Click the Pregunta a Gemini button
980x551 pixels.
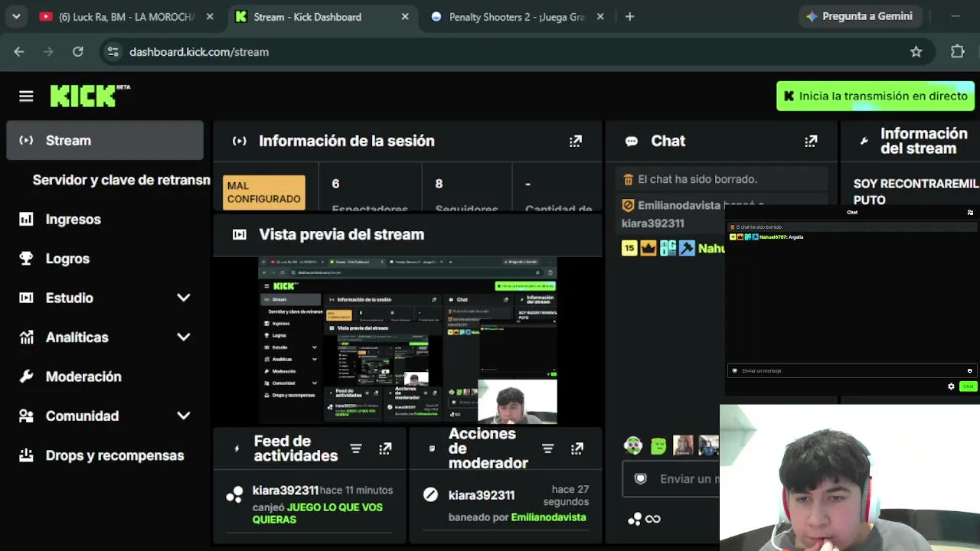click(860, 17)
